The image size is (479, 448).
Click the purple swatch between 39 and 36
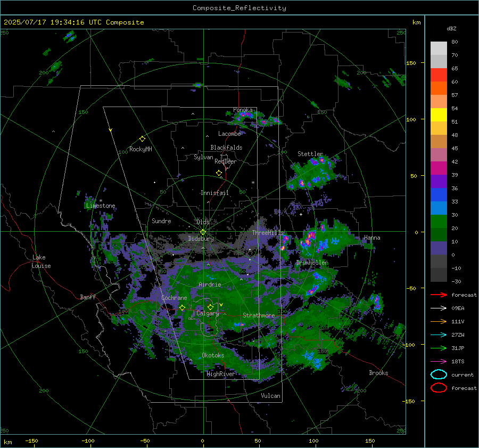point(439,182)
